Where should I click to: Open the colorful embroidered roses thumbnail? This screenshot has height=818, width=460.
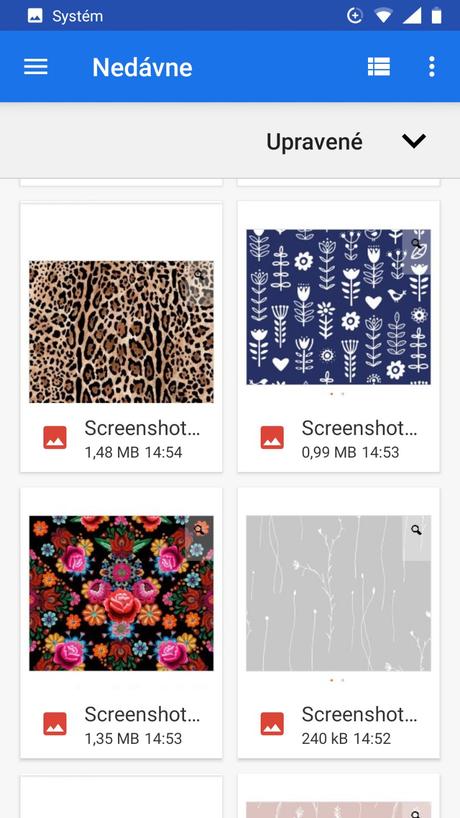122,593
